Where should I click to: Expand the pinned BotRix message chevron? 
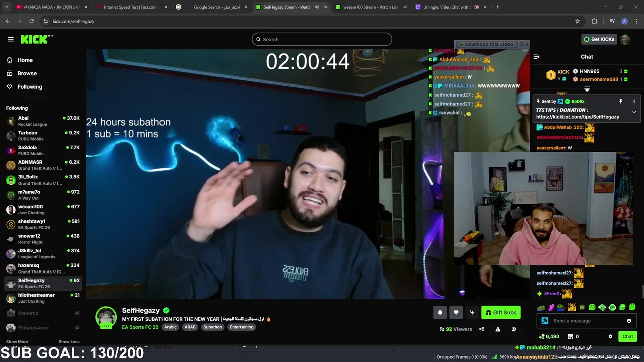point(634,112)
